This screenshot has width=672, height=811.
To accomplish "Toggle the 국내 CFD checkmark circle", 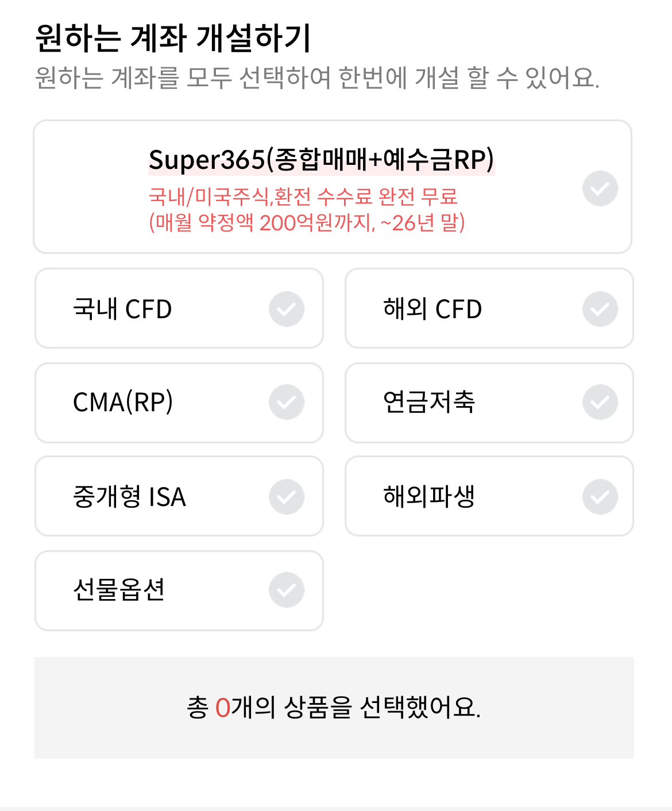I will point(287,309).
